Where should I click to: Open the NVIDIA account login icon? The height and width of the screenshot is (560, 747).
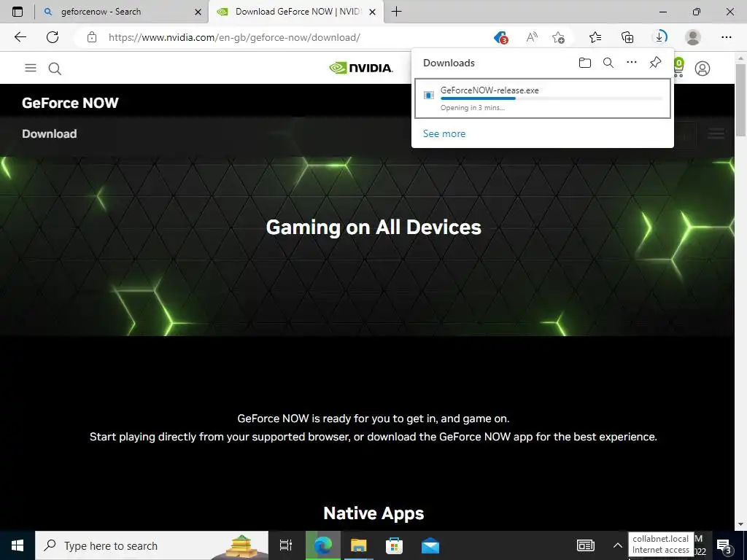703,69
